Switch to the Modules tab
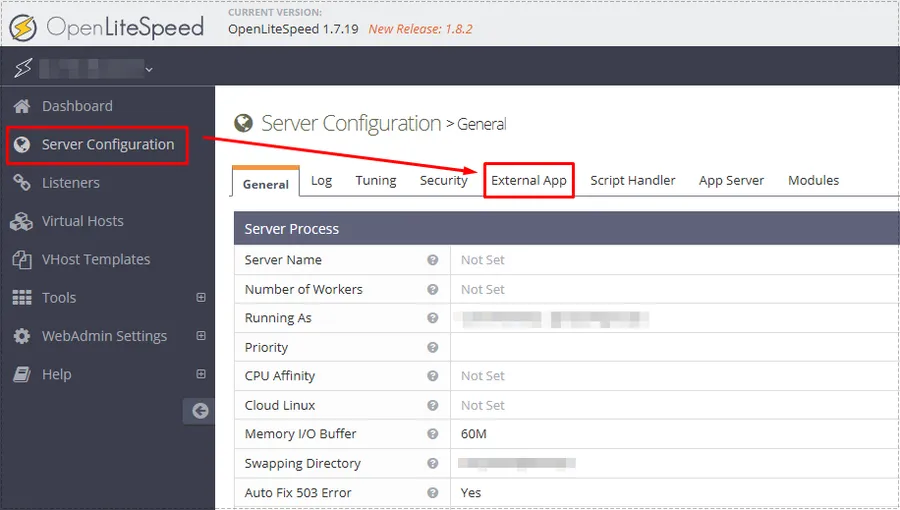This screenshot has height=510, width=900. click(x=813, y=181)
